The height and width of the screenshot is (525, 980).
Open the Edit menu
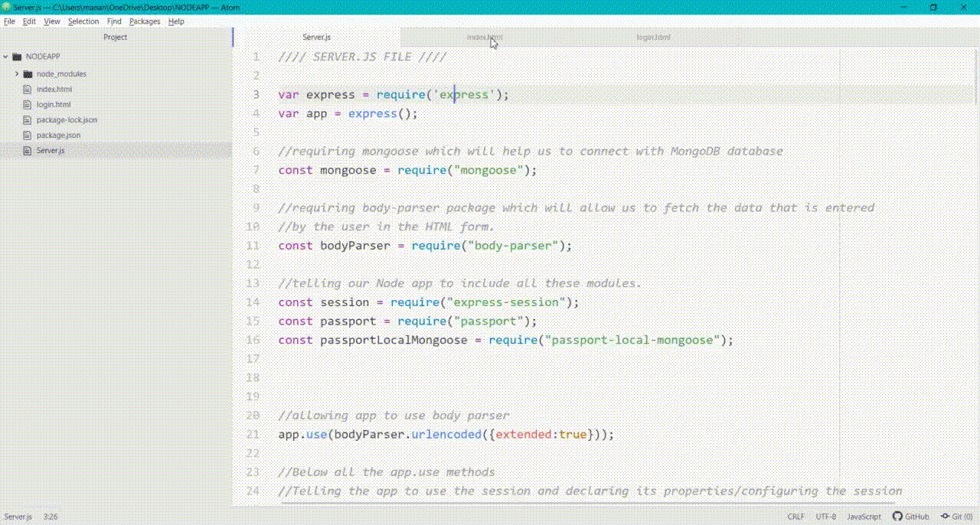[29, 21]
